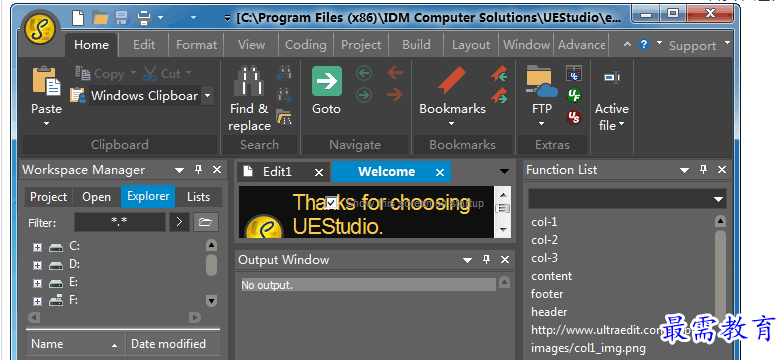
Task: Pin the Workspace Manager panel
Action: 198,170
